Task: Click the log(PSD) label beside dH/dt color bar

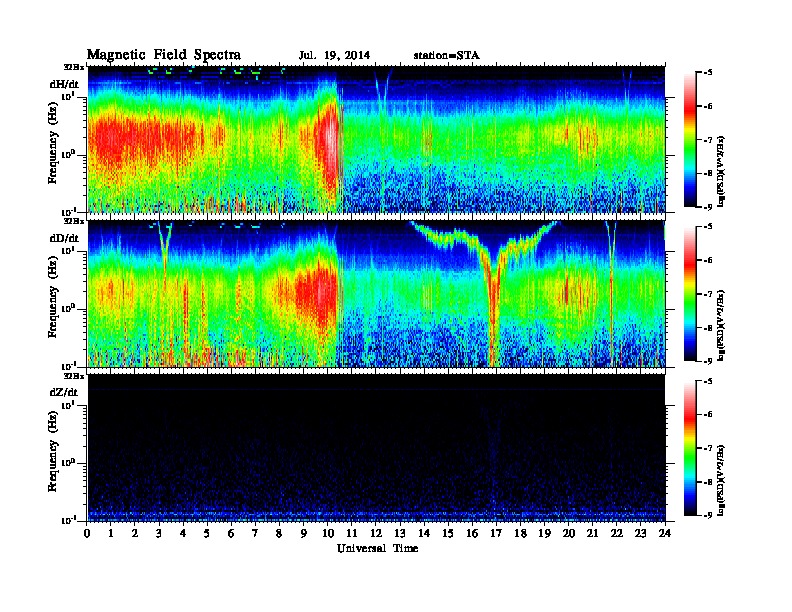Action: [721, 170]
